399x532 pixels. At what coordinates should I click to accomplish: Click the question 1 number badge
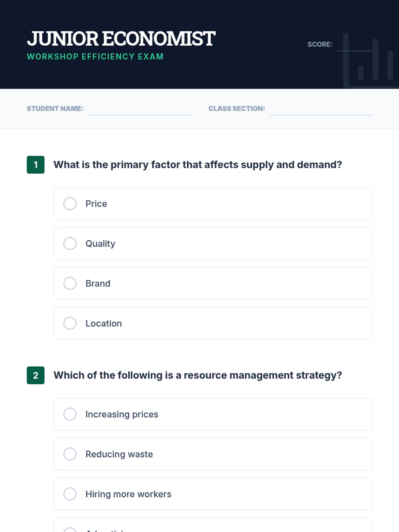pos(36,165)
